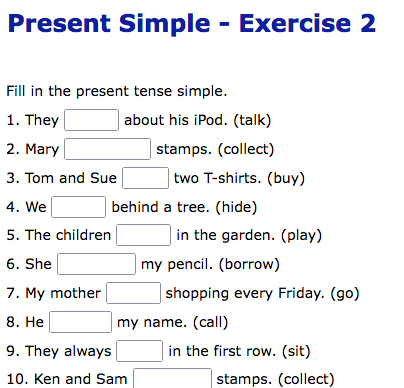
Task: Select the field after "They always"
Action: pos(139,351)
